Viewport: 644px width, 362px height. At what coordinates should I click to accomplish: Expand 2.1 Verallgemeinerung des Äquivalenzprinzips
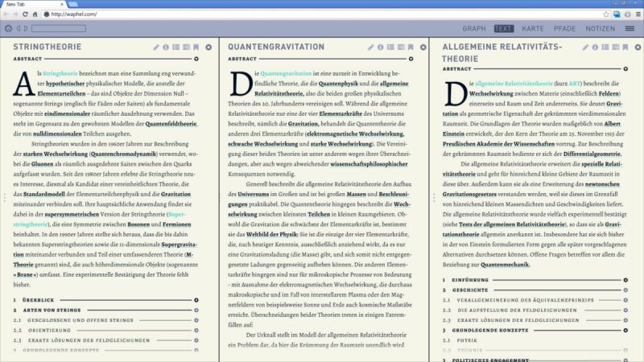(625, 300)
